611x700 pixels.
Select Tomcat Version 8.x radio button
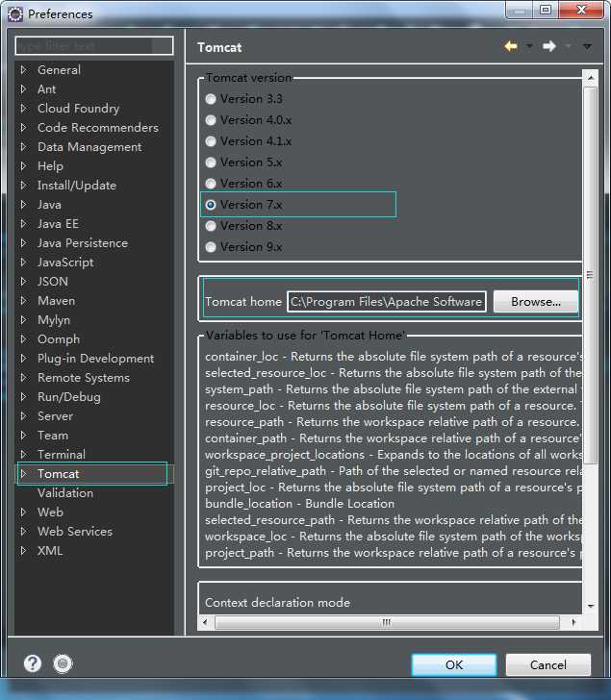(x=211, y=226)
